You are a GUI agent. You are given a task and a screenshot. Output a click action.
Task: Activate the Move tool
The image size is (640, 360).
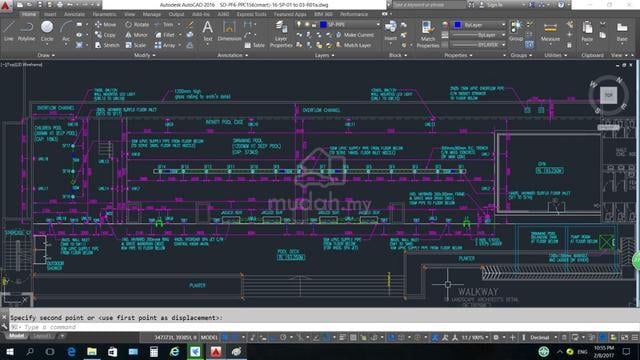(105, 24)
